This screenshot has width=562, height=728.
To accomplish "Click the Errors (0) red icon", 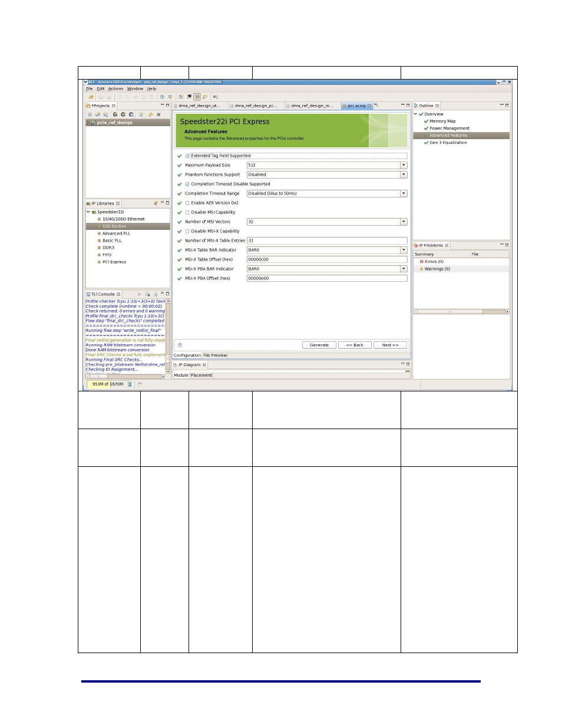I will (x=422, y=262).
